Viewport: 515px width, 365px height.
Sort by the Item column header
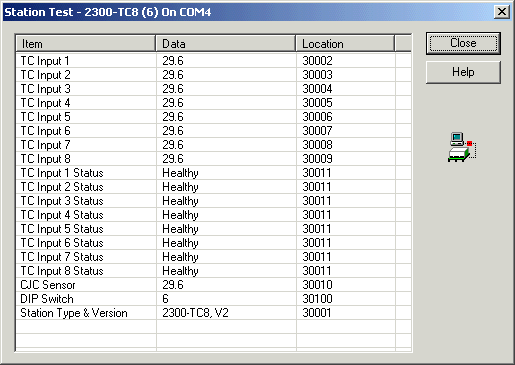point(86,44)
